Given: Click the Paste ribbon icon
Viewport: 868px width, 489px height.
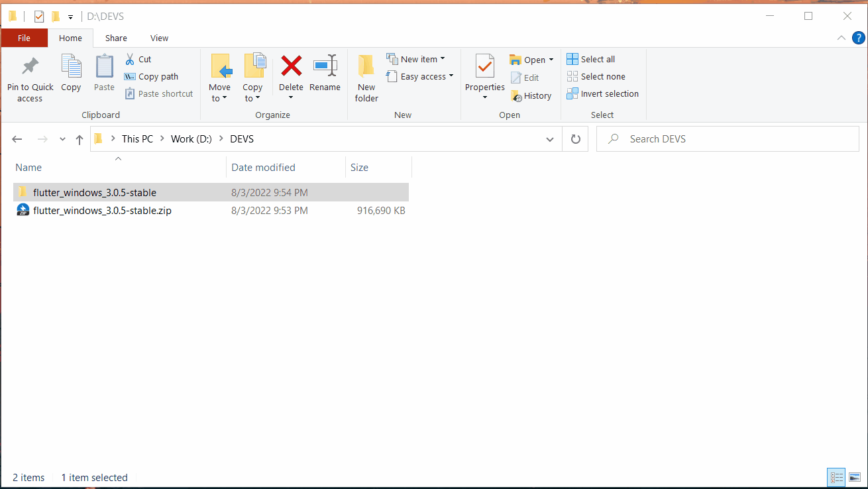Looking at the screenshot, I should [x=104, y=66].
